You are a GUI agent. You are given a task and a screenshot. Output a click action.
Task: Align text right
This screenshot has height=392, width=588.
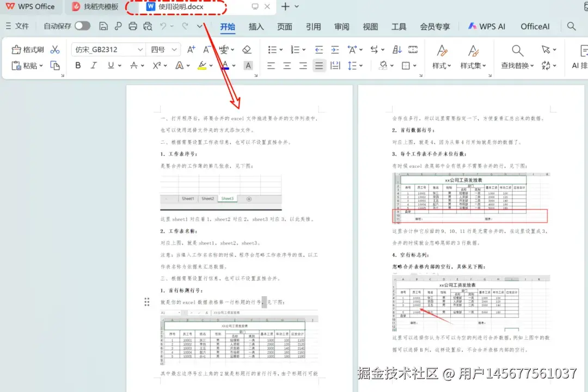pos(303,66)
